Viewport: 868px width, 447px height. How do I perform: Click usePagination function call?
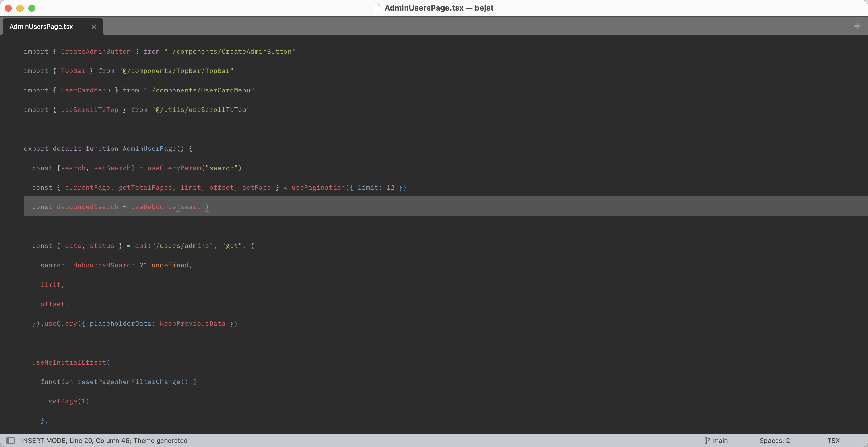point(318,188)
